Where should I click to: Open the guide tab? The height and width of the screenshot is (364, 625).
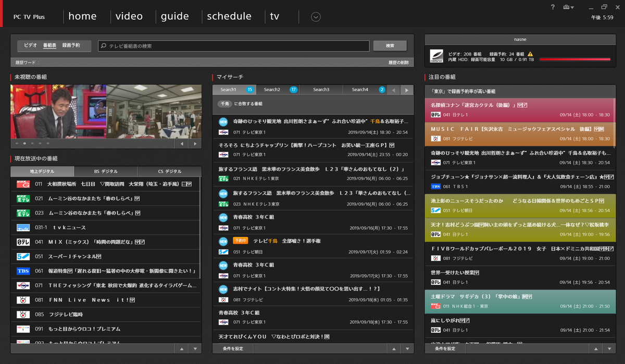(175, 16)
